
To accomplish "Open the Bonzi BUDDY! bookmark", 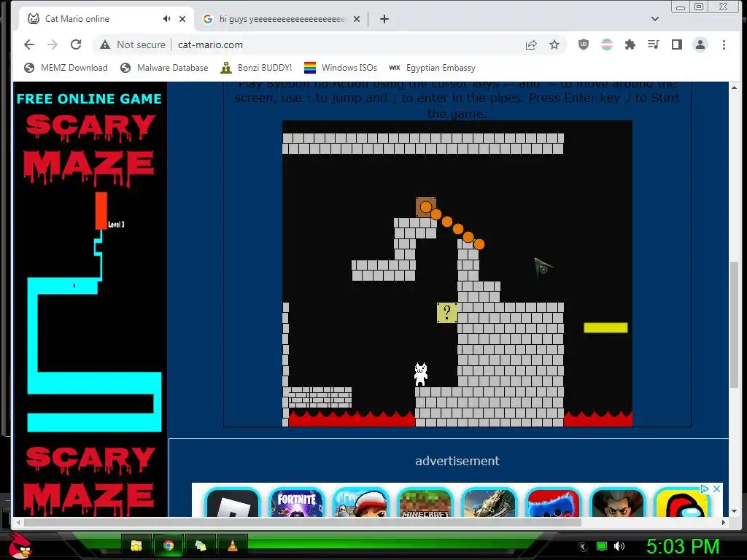I will 256,68.
